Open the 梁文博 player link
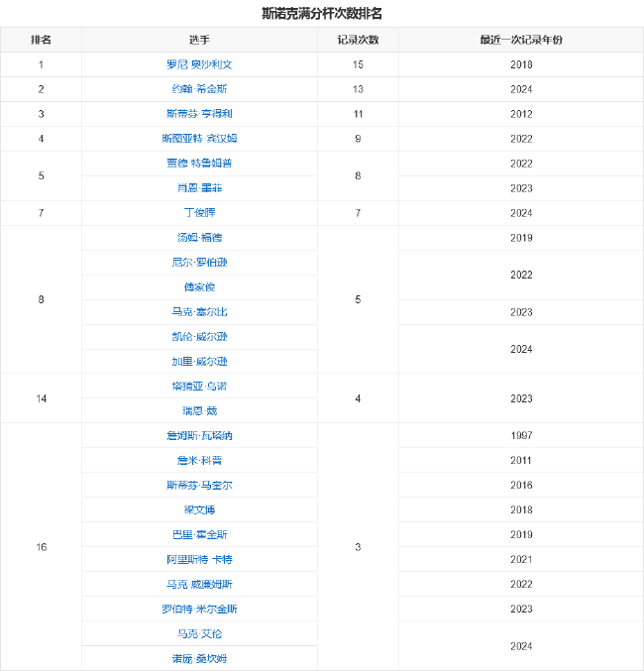 coord(199,509)
